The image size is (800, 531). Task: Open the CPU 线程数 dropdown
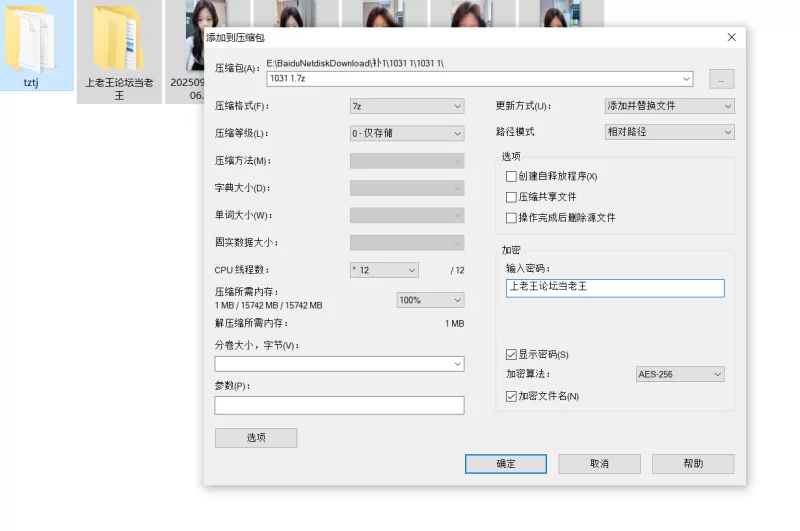pos(384,270)
